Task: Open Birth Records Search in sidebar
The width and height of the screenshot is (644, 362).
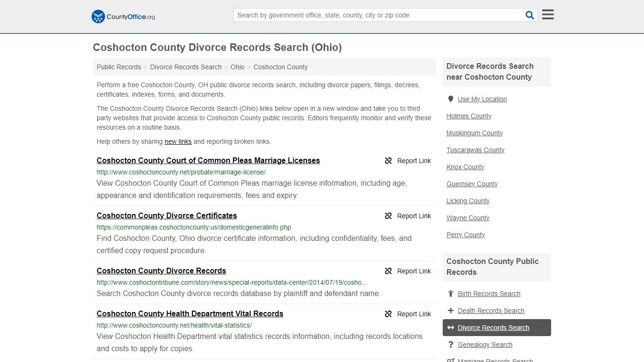Action: coord(489,294)
